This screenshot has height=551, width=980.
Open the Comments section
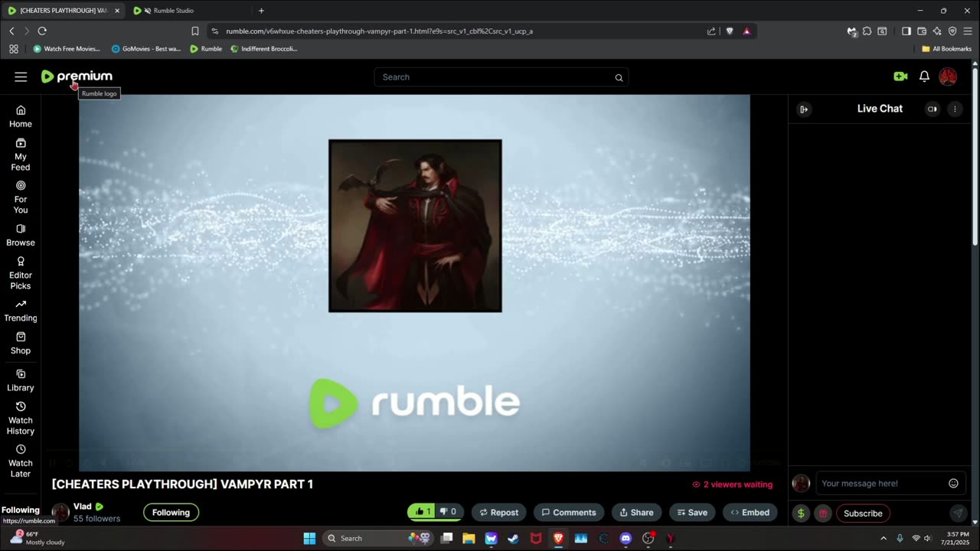pos(568,513)
